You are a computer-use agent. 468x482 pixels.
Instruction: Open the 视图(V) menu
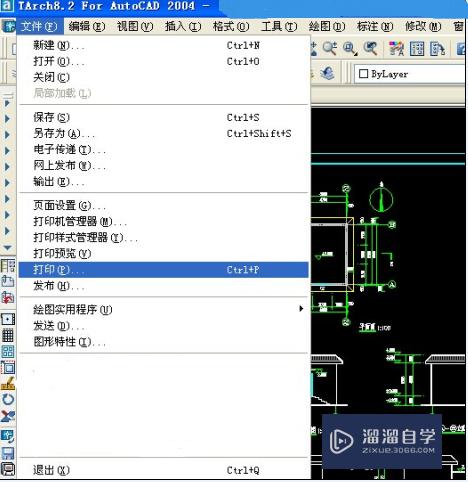pyautogui.click(x=135, y=26)
